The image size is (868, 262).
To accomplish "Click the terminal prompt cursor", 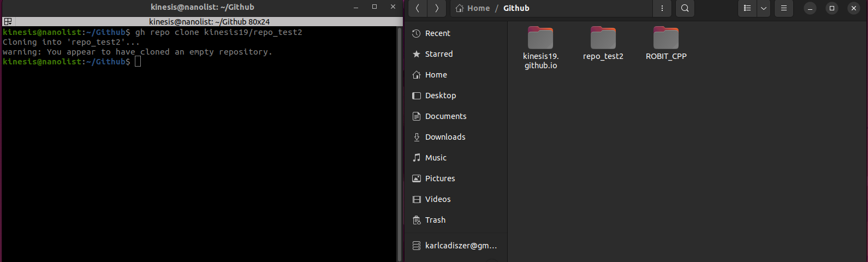I will [x=138, y=62].
